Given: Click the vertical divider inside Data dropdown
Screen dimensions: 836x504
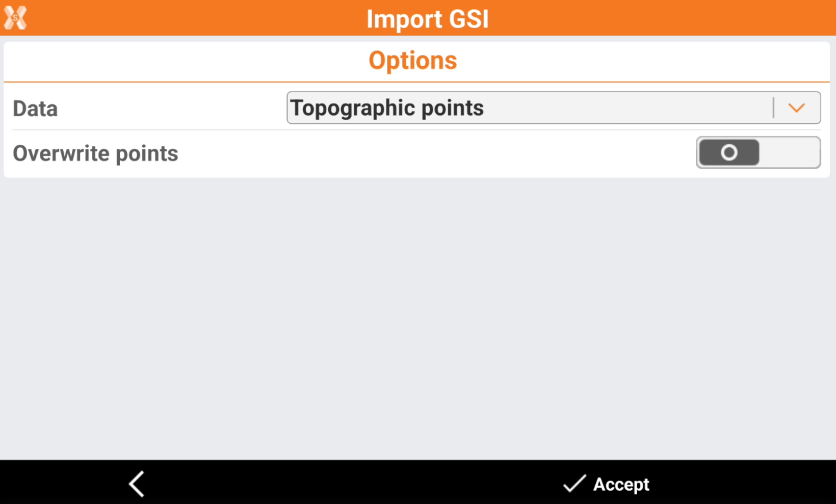Looking at the screenshot, I should (773, 108).
